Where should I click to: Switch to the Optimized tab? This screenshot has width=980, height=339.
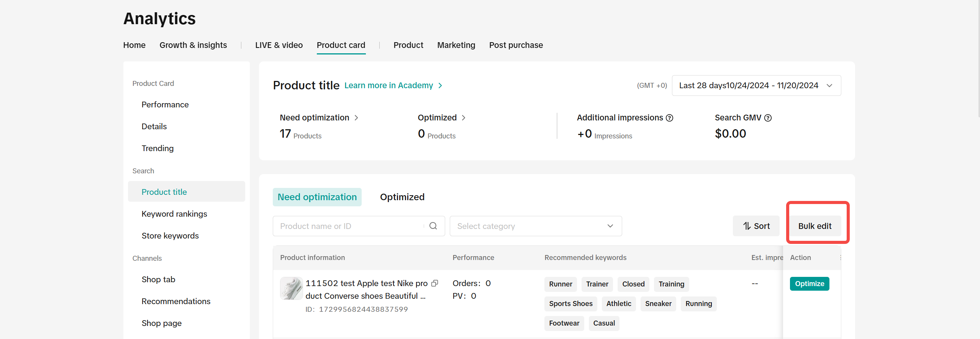pos(402,197)
